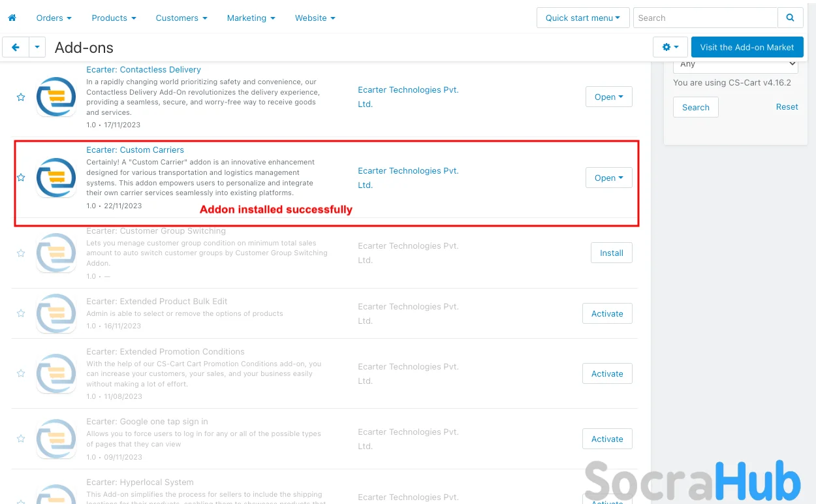Click developer name in Extended Product Bulk Edit row
816x504 pixels.
point(408,313)
